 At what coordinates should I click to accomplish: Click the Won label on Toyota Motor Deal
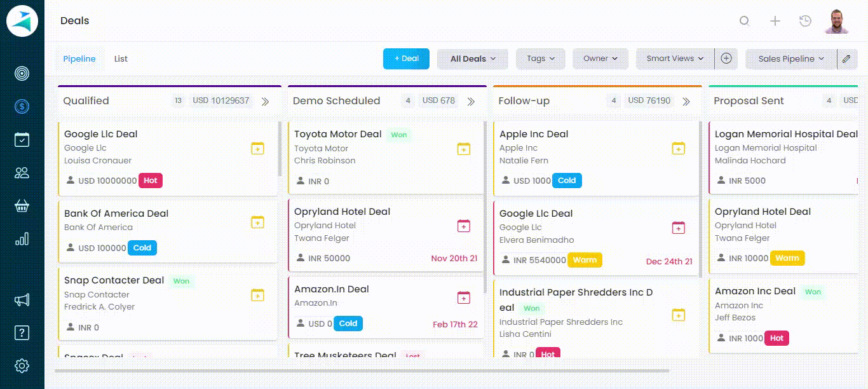pyautogui.click(x=399, y=135)
